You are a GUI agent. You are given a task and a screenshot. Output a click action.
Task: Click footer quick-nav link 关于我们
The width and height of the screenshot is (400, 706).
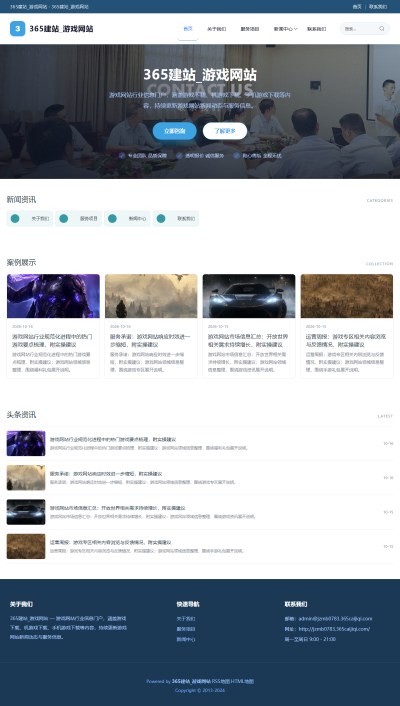pyautogui.click(x=186, y=619)
